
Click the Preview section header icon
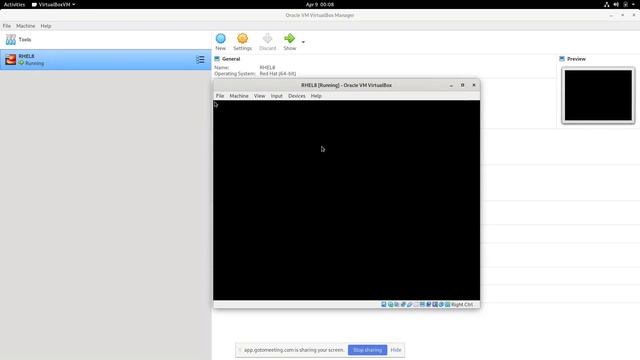[x=562, y=59]
